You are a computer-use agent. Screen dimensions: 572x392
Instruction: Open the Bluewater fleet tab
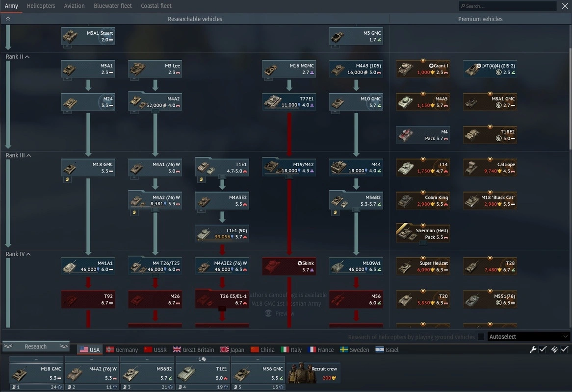(113, 6)
